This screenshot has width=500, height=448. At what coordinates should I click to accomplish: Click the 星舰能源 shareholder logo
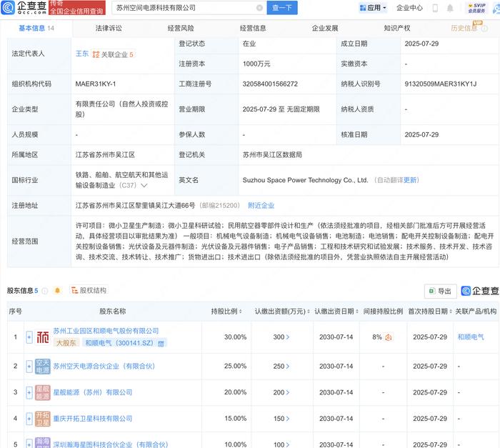click(43, 392)
